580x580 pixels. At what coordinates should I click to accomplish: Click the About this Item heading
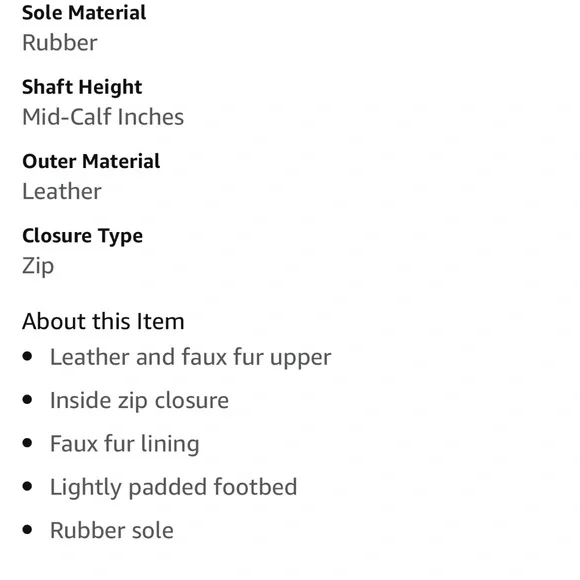pyautogui.click(x=103, y=321)
